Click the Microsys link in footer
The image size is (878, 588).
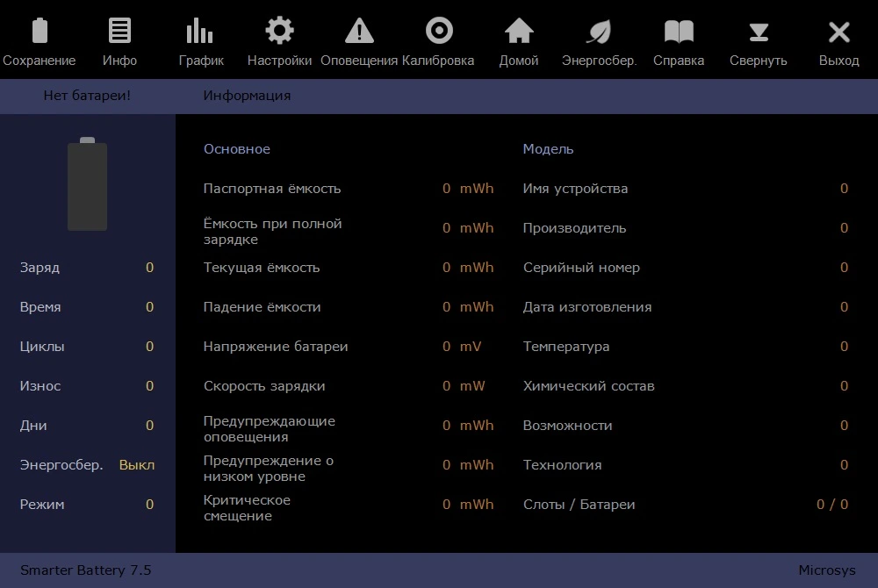tap(827, 570)
